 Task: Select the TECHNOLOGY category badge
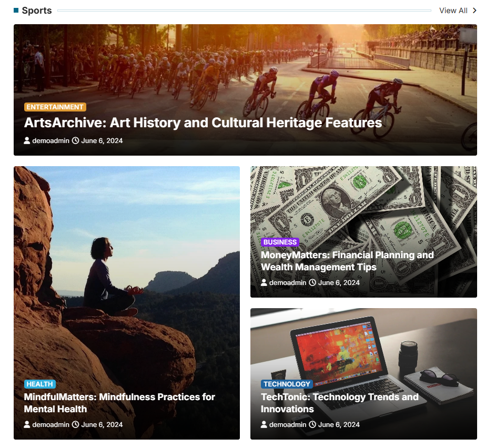(287, 384)
